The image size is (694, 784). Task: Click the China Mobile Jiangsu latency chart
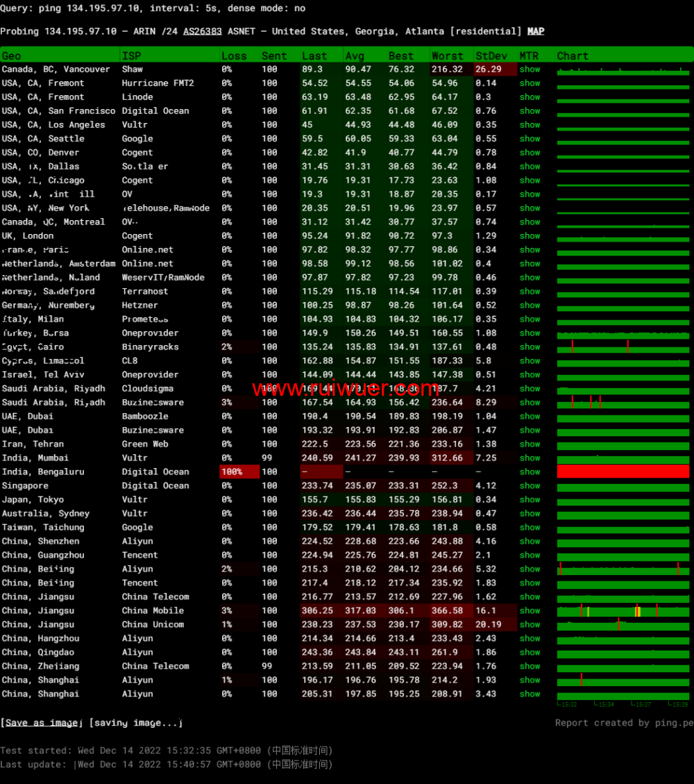pyautogui.click(x=623, y=612)
